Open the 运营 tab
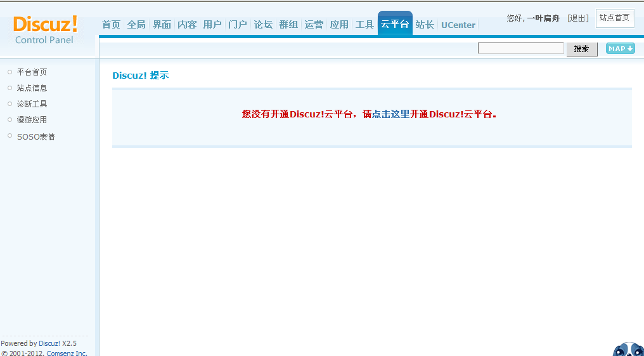Image resolution: width=644 pixels, height=356 pixels. (x=314, y=25)
